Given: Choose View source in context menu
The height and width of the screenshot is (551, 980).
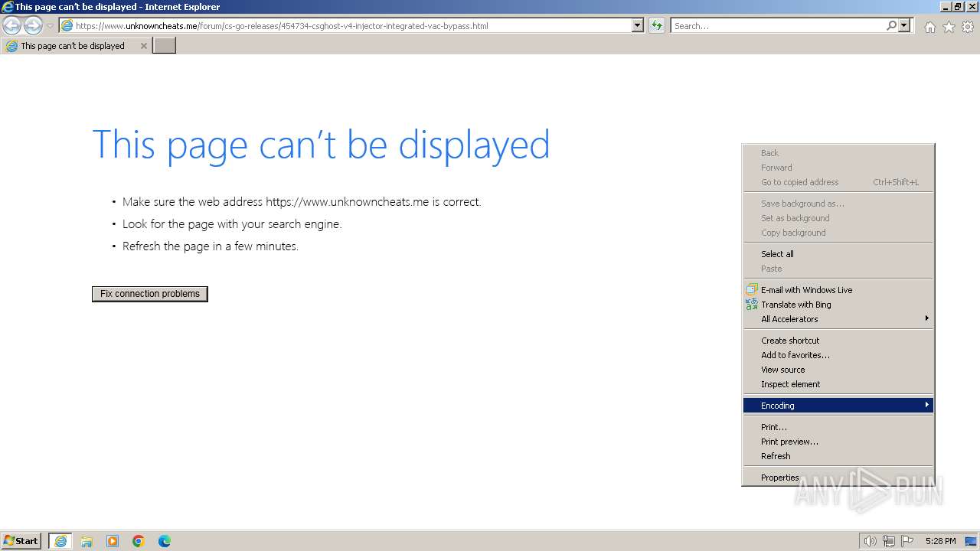Looking at the screenshot, I should tap(838, 370).
